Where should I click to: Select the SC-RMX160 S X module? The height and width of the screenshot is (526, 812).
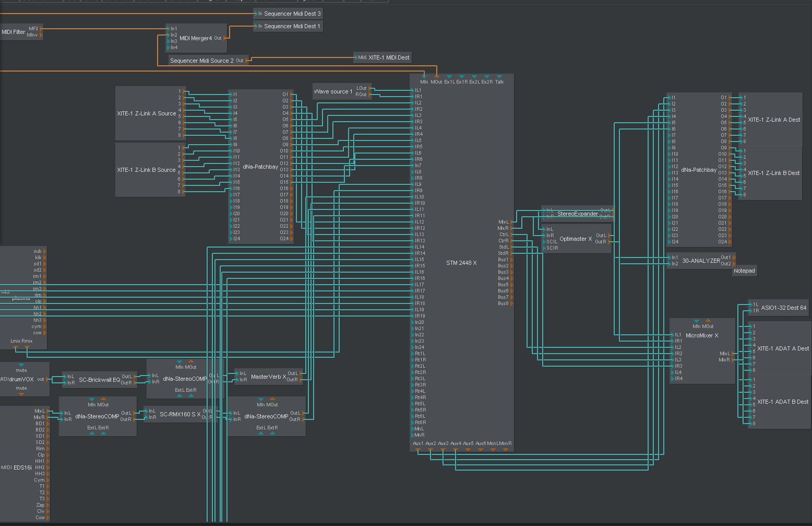point(180,414)
